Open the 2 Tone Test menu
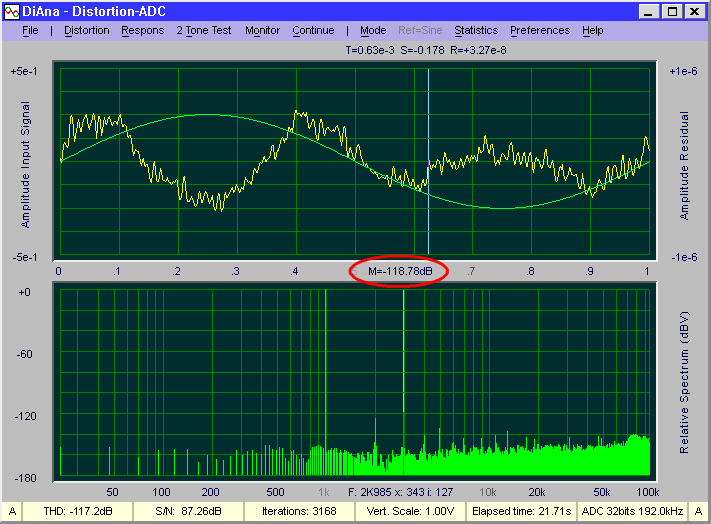Viewport: 711px width, 524px height. coord(204,30)
